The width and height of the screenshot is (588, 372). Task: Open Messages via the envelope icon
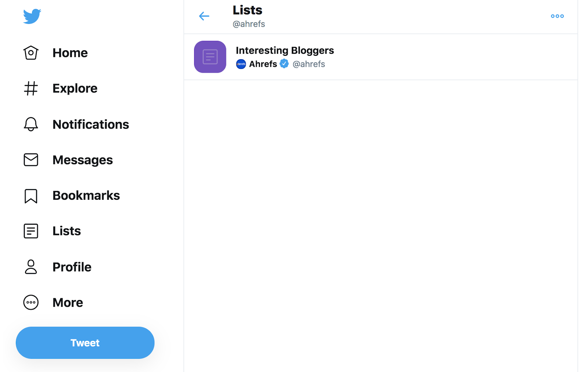coord(31,160)
